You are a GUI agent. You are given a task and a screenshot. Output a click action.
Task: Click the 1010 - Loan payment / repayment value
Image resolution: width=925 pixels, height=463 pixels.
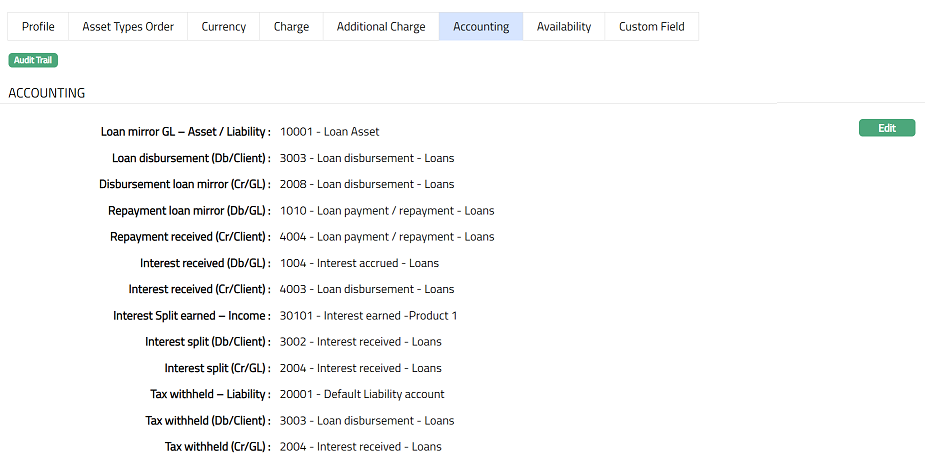pyautogui.click(x=386, y=211)
